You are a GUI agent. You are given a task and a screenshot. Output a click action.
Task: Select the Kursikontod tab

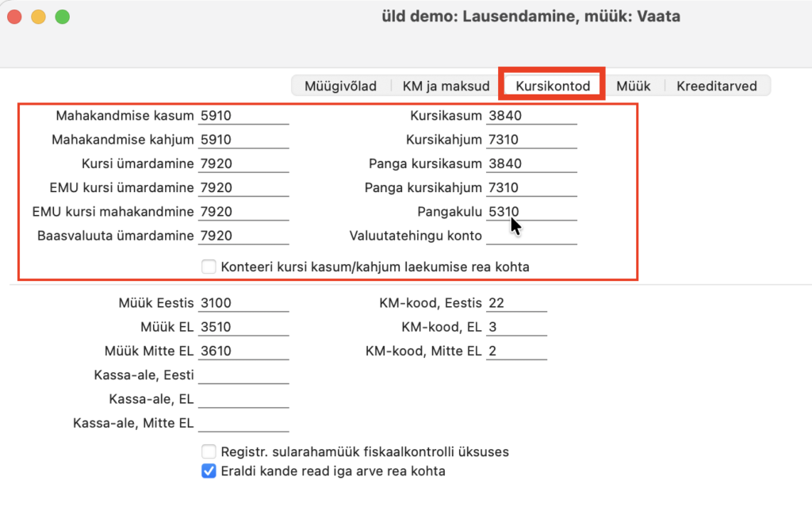(x=553, y=86)
